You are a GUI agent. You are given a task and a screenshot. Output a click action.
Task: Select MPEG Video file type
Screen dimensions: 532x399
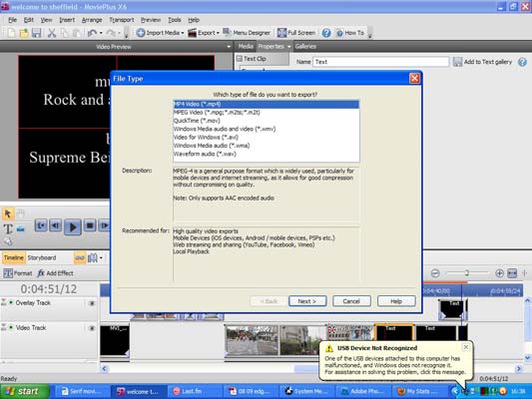266,113
